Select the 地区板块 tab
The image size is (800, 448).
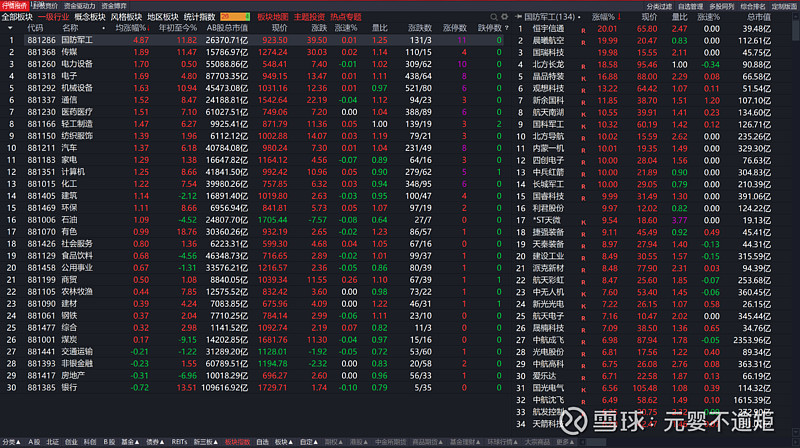163,18
